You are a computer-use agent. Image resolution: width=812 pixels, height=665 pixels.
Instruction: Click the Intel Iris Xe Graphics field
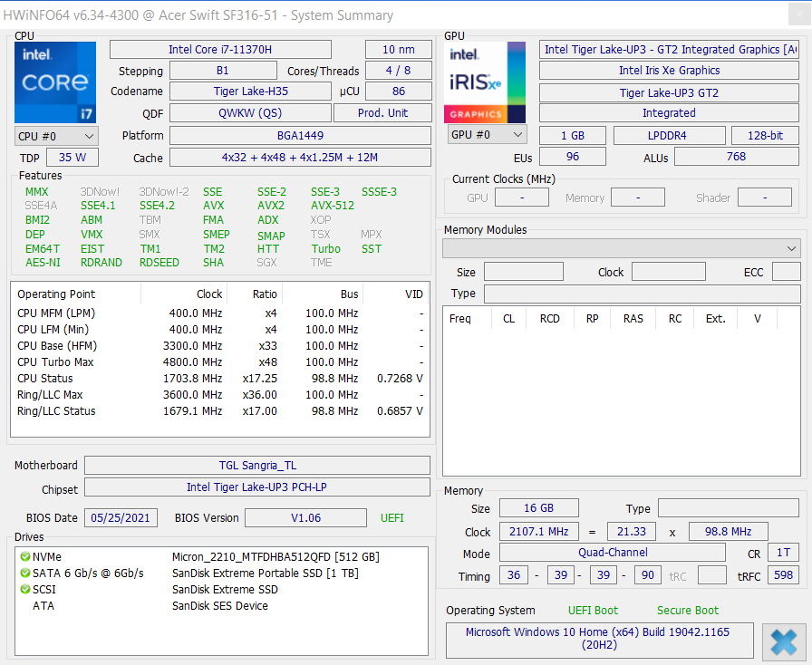pyautogui.click(x=669, y=71)
